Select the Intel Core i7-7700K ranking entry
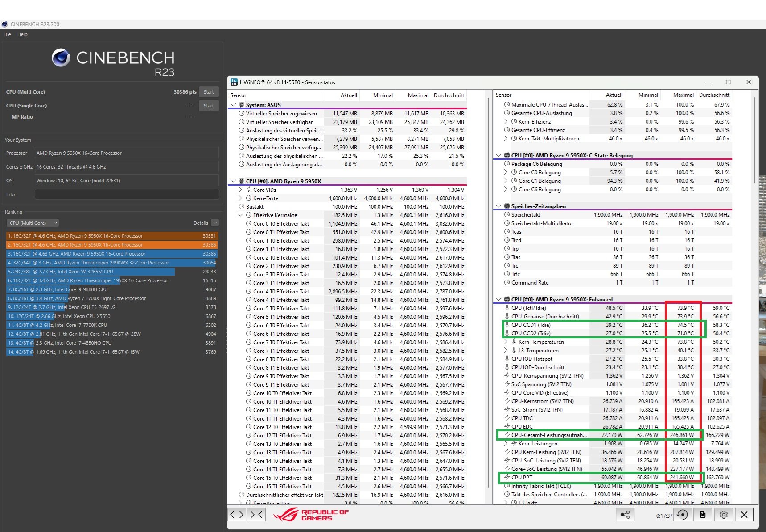The width and height of the screenshot is (766, 532). tap(112, 325)
